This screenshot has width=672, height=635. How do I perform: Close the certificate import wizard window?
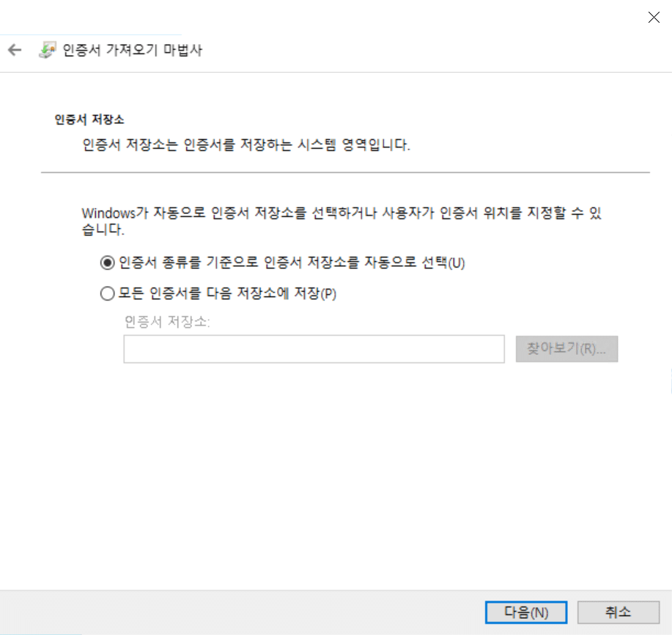(653, 17)
